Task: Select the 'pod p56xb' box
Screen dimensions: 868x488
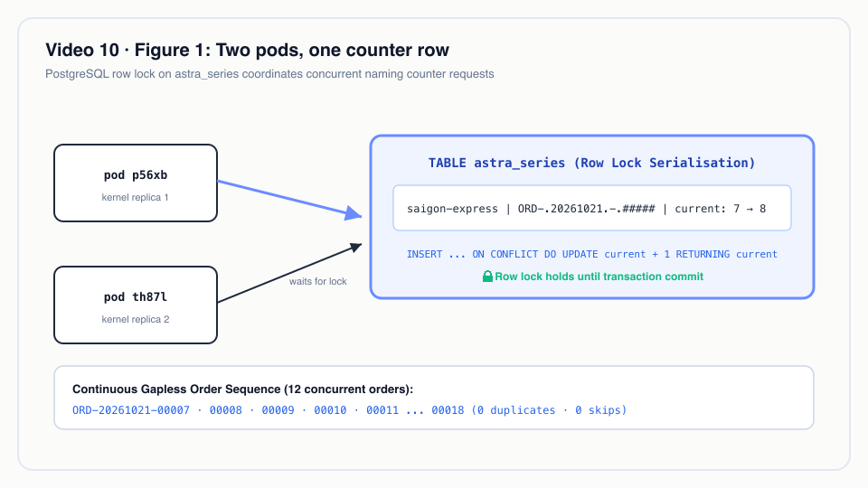Action: (x=136, y=183)
